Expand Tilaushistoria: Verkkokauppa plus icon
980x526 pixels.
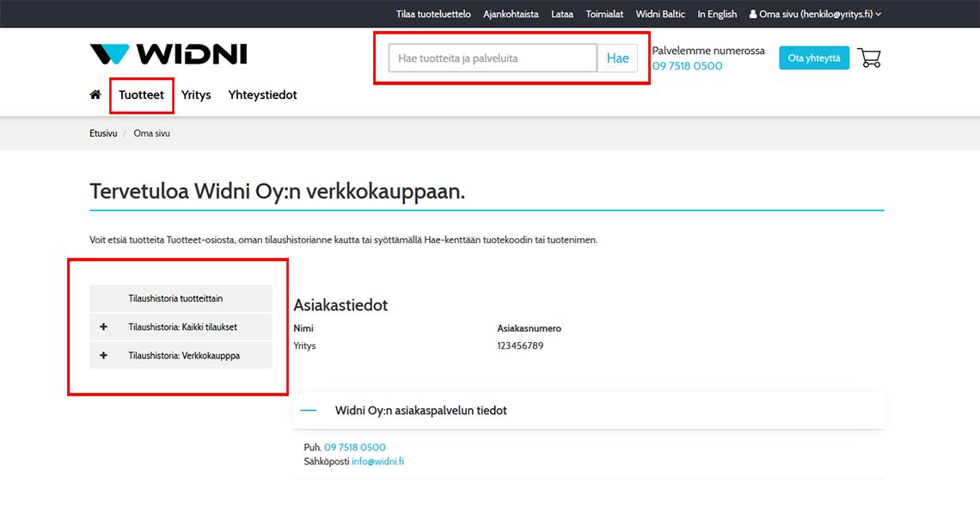tap(104, 355)
